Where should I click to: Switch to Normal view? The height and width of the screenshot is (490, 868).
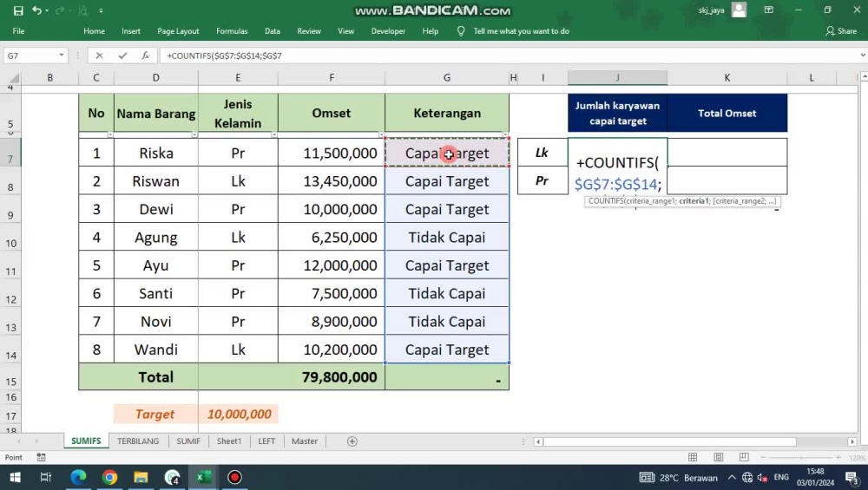pos(693,457)
